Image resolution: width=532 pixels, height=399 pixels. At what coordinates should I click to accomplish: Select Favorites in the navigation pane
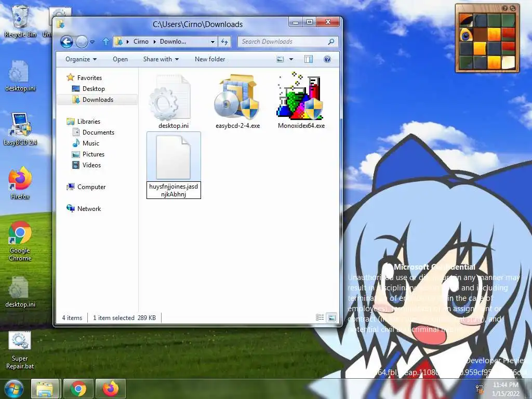coord(85,78)
